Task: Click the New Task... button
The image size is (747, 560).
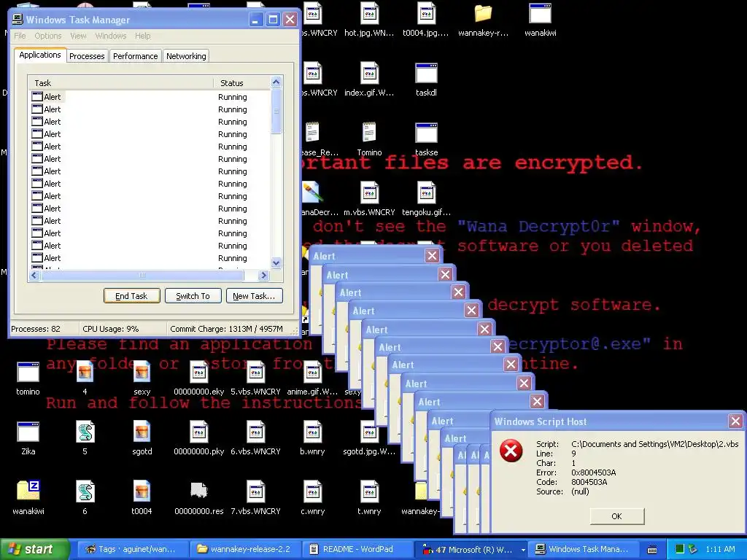Action: [254, 296]
